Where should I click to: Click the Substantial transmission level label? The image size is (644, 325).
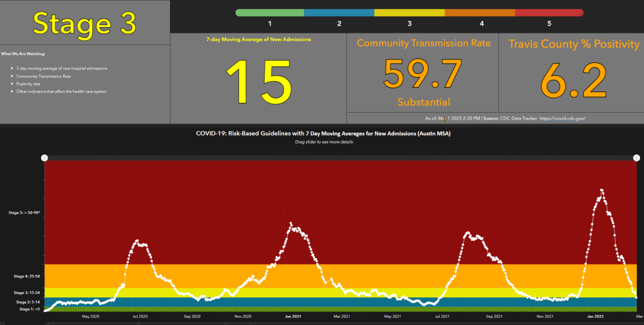click(424, 102)
